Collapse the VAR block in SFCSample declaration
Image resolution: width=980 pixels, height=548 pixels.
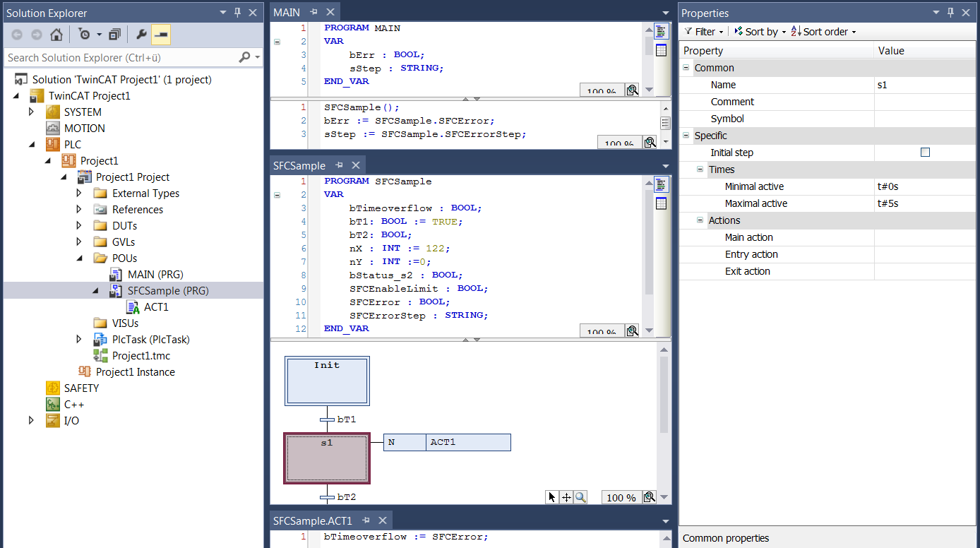(x=277, y=195)
